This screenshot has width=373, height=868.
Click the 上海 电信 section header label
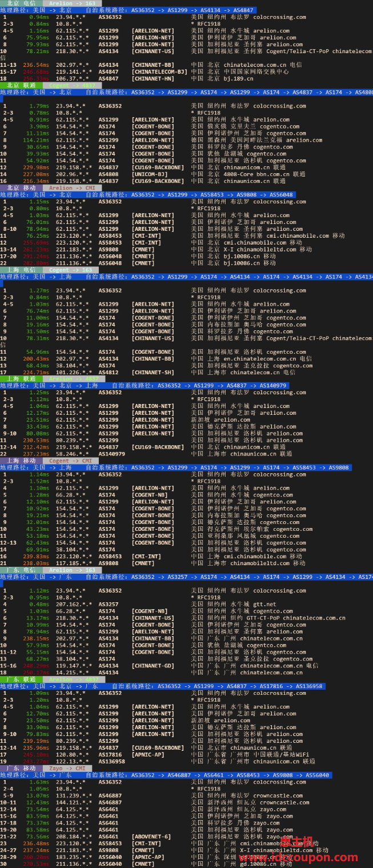pos(21,270)
